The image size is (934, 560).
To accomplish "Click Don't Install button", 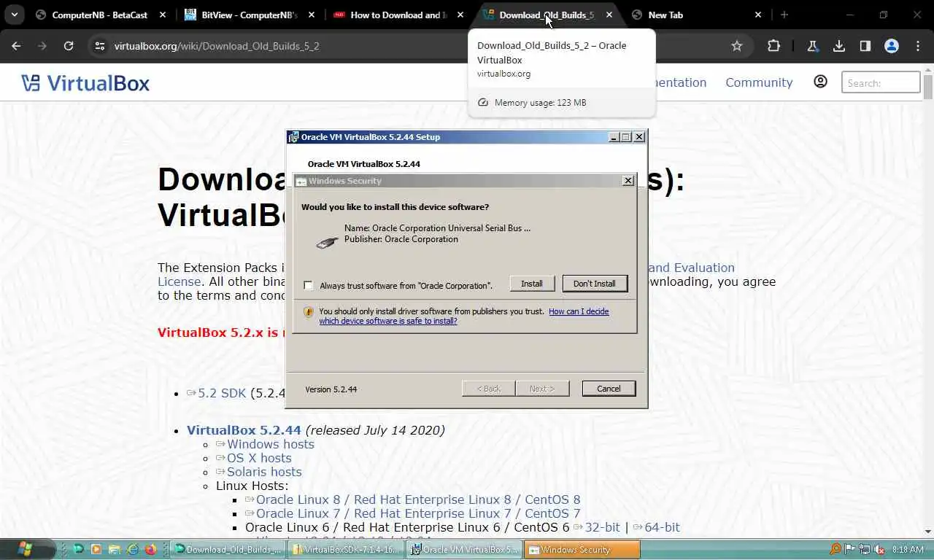I will (594, 284).
